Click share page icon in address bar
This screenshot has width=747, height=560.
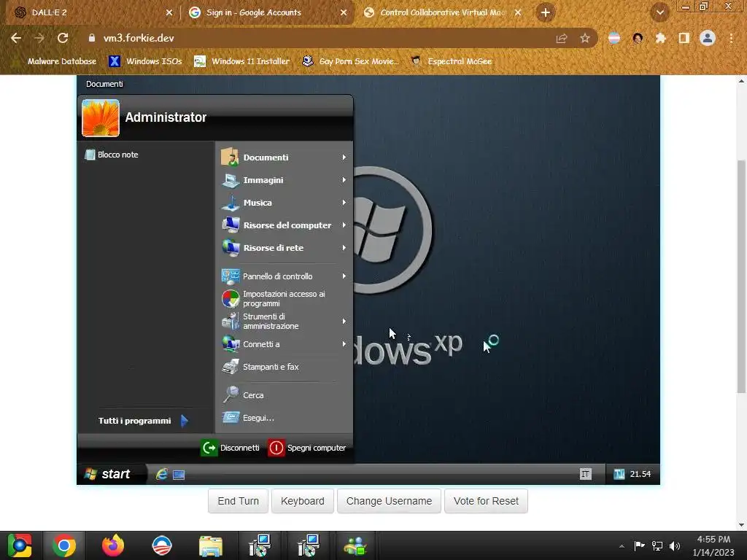click(x=562, y=38)
